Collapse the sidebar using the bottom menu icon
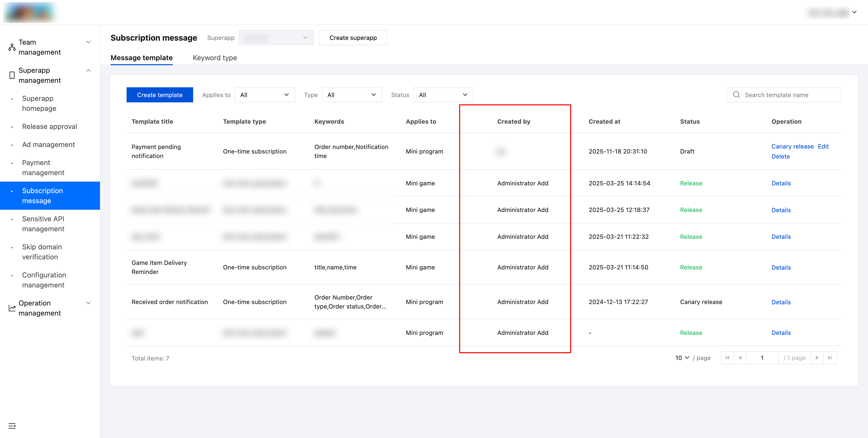The height and width of the screenshot is (438, 868). coord(12,426)
